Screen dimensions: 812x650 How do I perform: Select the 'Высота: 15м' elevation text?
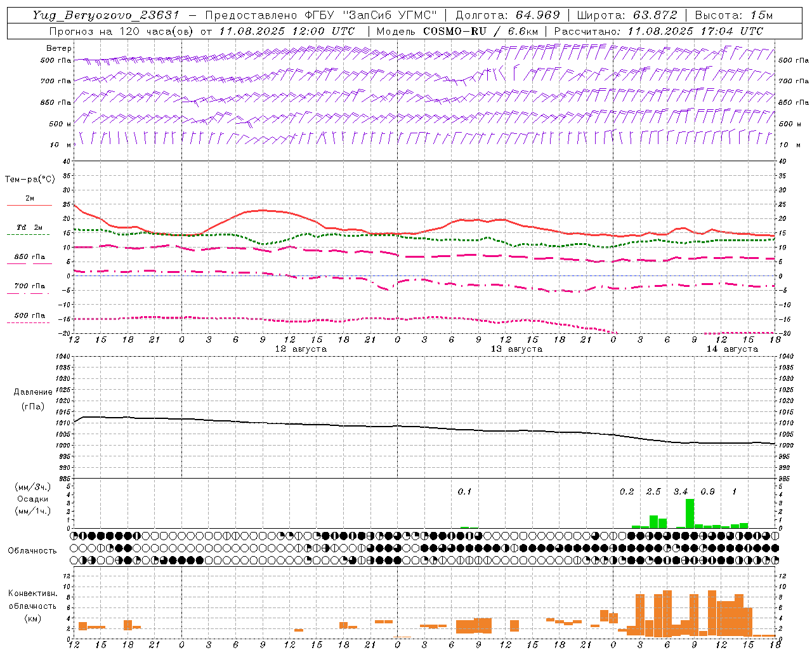point(733,15)
